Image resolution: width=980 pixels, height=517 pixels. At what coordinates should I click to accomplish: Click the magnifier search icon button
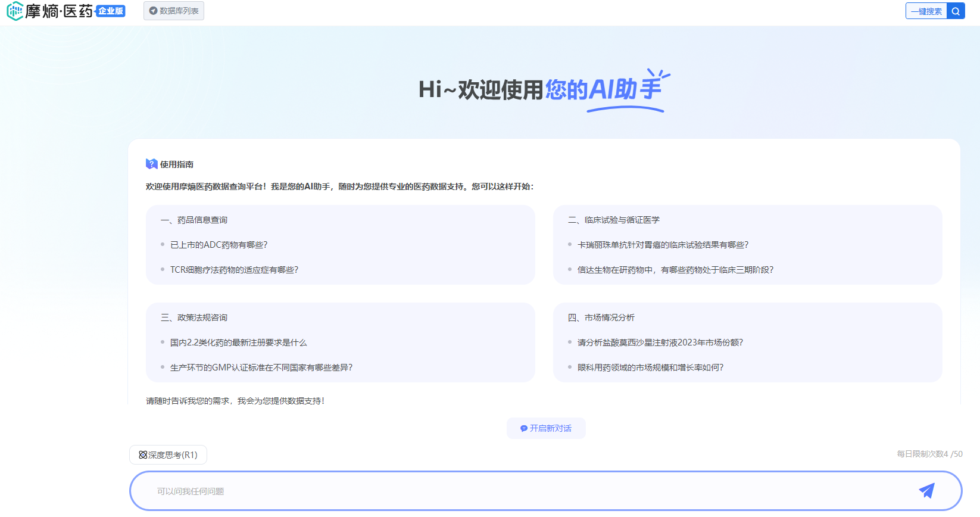[956, 11]
